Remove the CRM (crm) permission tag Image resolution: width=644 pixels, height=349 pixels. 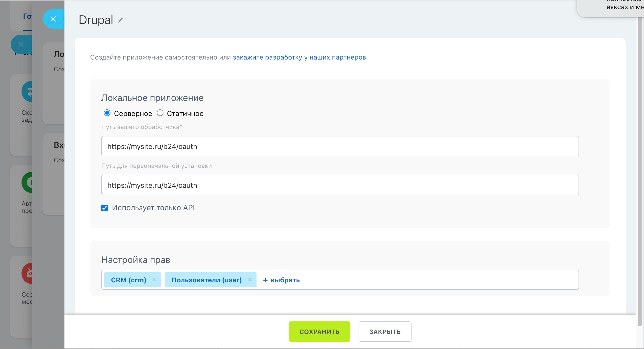click(x=154, y=280)
